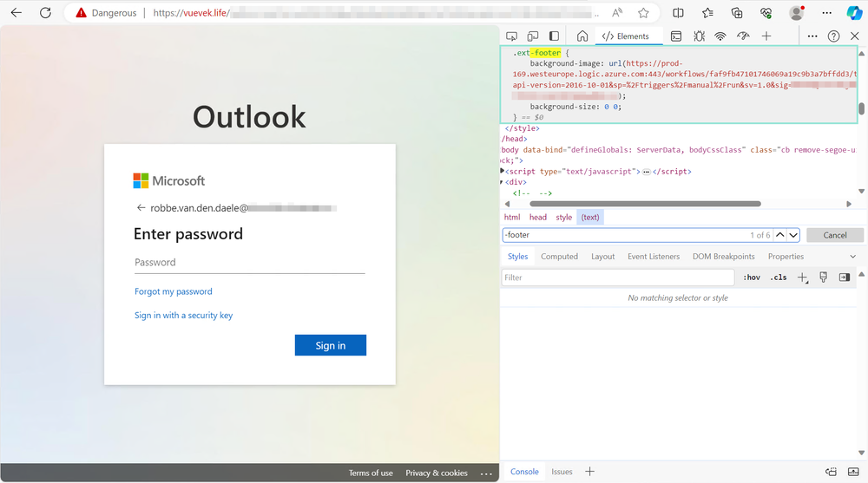Open the Performance gauge tool
868x483 pixels.
point(743,36)
